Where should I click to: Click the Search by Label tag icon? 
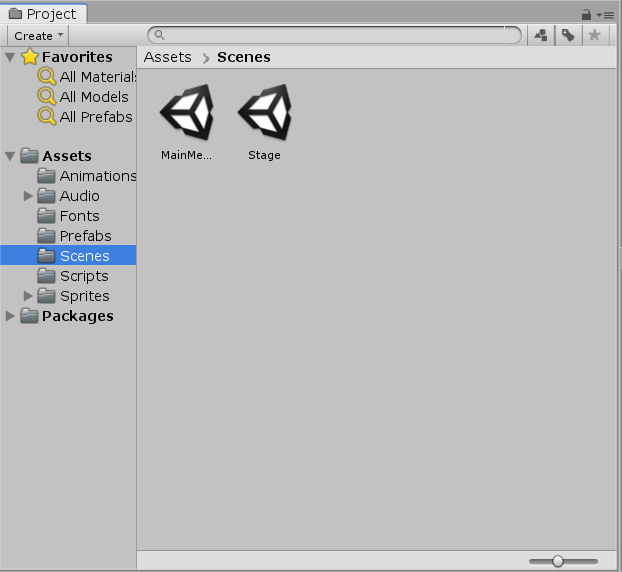point(568,35)
